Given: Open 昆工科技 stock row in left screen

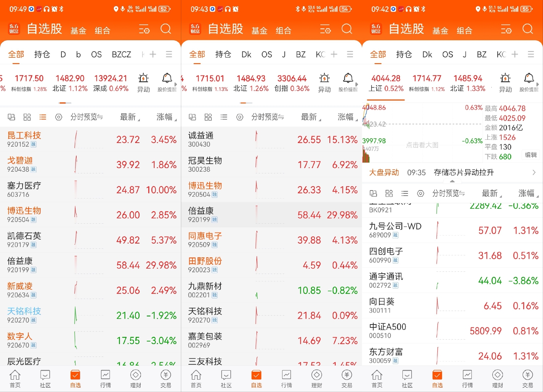Looking at the screenshot, I should (x=90, y=139).
